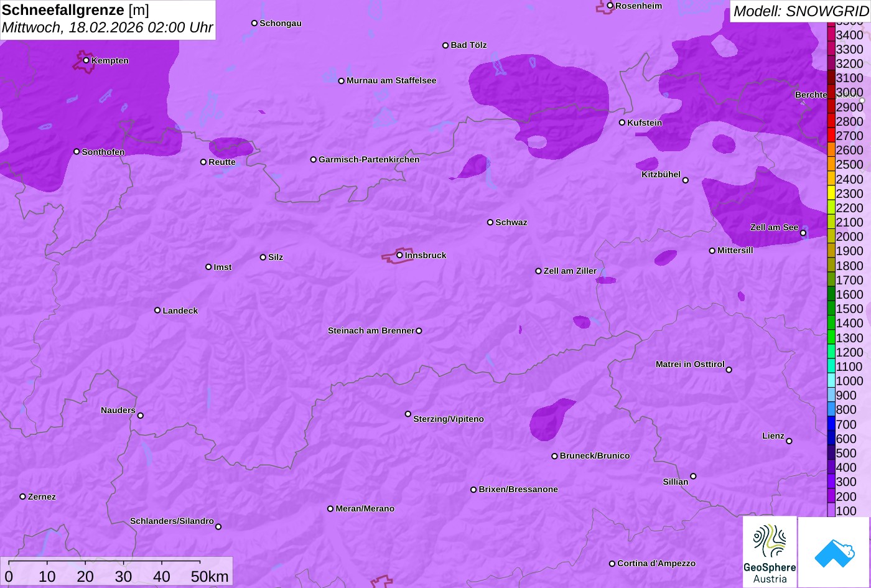Viewport: 871px width, 588px height.
Task: Select the Schlanders/Silandro marker
Action: [218, 527]
